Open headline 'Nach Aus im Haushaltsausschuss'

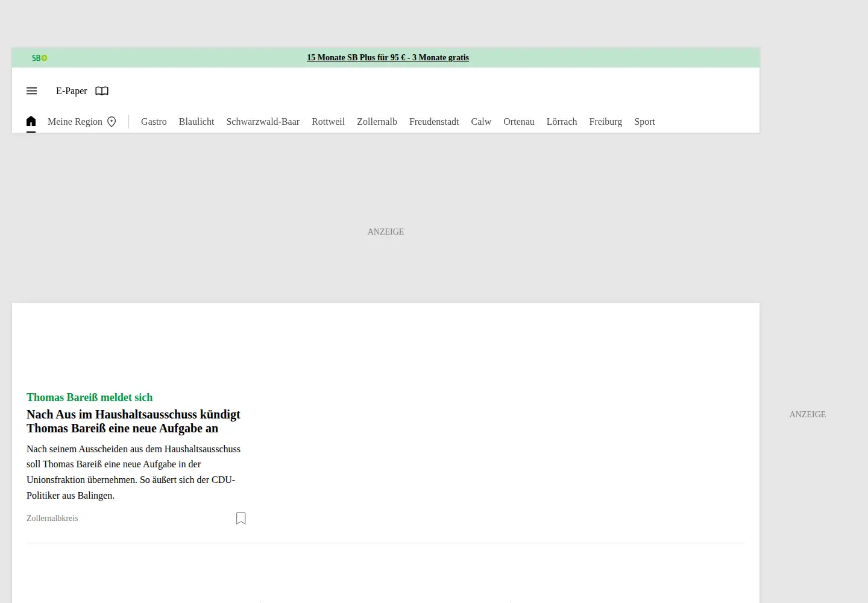133,421
